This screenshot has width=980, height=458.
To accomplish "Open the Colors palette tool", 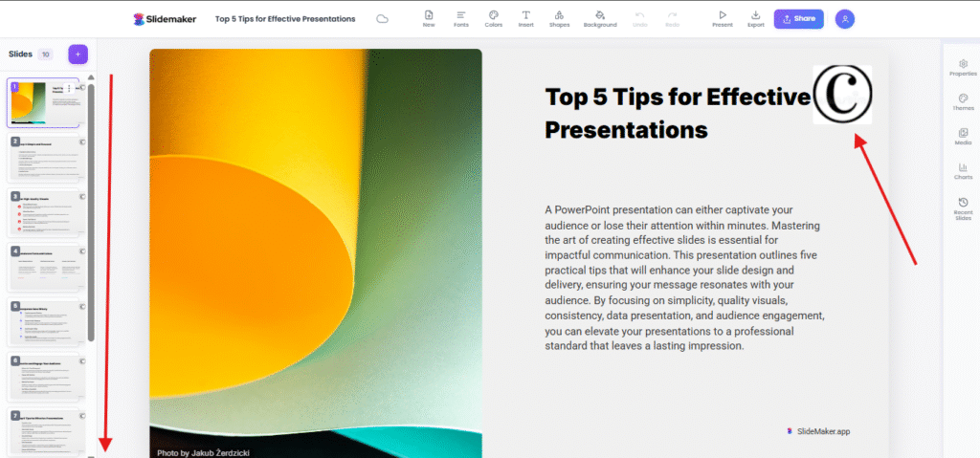I will pos(493,15).
